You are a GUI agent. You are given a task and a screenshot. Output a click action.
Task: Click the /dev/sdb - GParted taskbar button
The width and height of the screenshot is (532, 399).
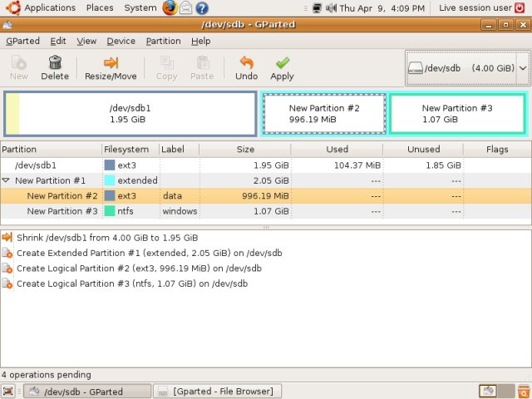tap(87, 392)
